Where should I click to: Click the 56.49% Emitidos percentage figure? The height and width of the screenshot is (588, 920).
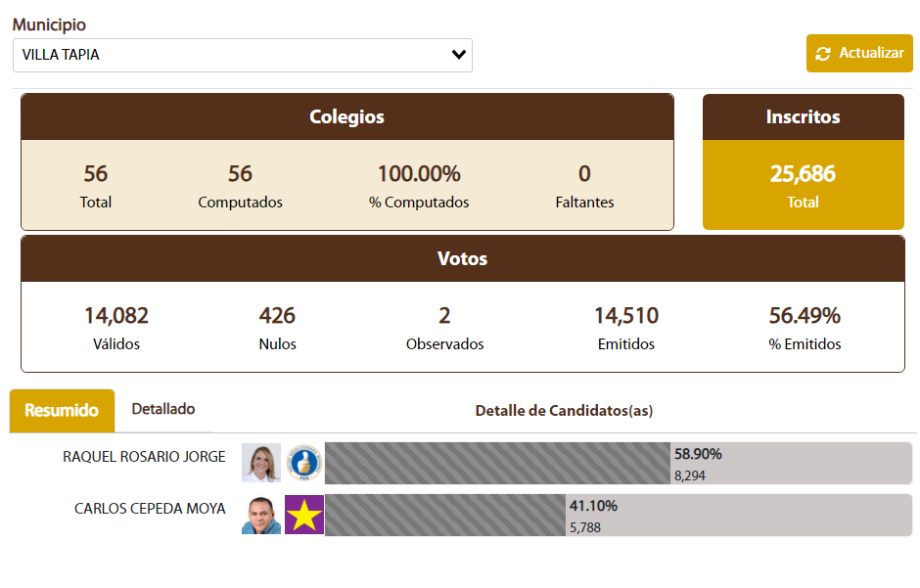pyautogui.click(x=805, y=316)
